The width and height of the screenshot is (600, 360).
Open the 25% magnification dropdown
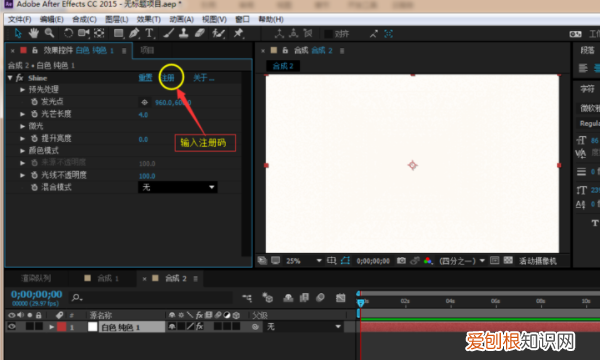point(304,261)
